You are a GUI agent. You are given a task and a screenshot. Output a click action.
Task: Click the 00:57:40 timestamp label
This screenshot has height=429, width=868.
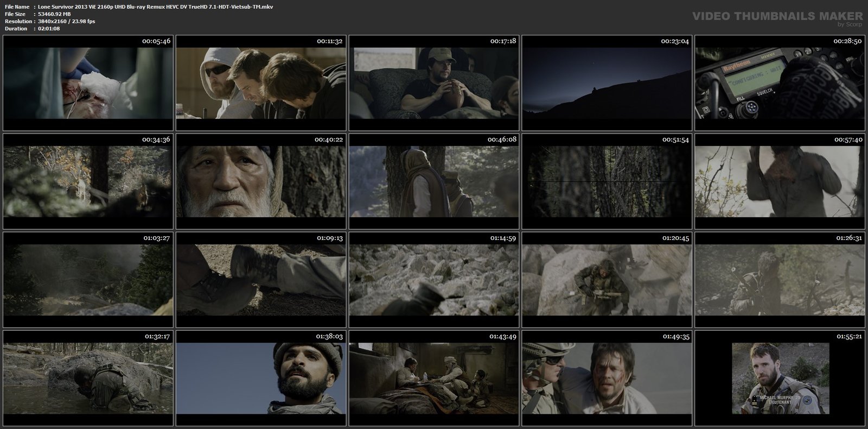pyautogui.click(x=848, y=140)
